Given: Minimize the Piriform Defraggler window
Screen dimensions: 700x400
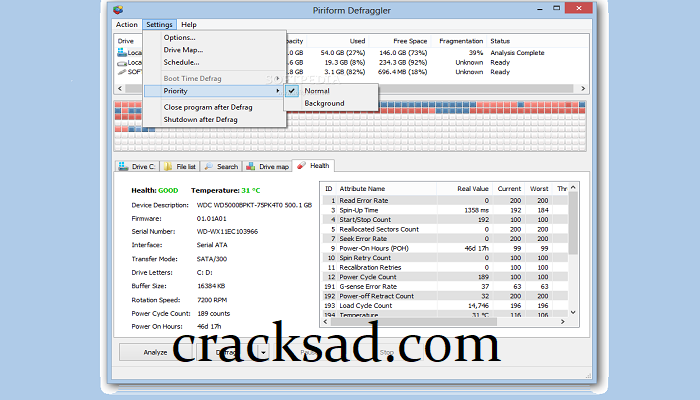Looking at the screenshot, I should [x=540, y=8].
